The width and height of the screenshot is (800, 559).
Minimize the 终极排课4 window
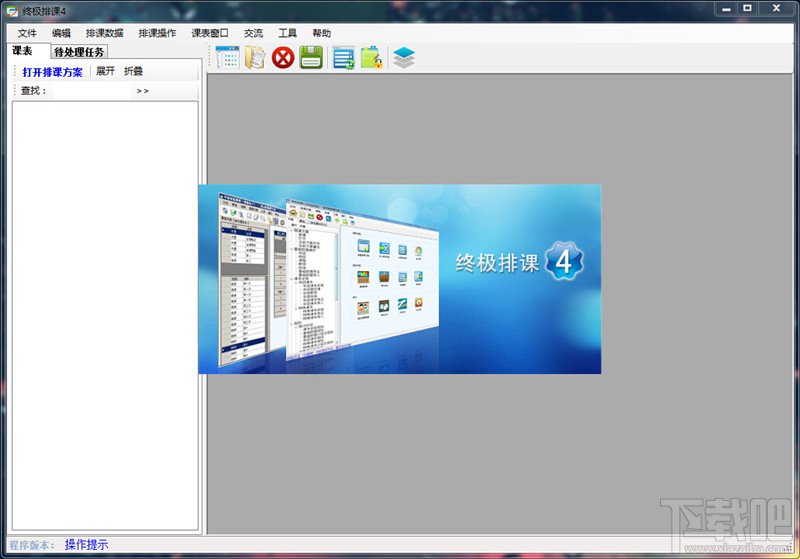(x=727, y=9)
